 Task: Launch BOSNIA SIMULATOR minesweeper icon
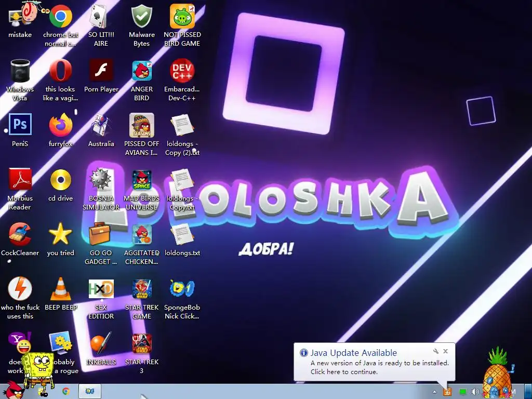100,179
